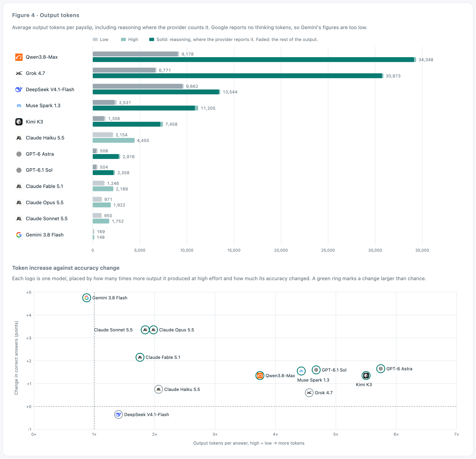476x459 pixels.
Task: Click the Claude Sonnet 5.5 logo in the bar list
Action: [x=19, y=218]
